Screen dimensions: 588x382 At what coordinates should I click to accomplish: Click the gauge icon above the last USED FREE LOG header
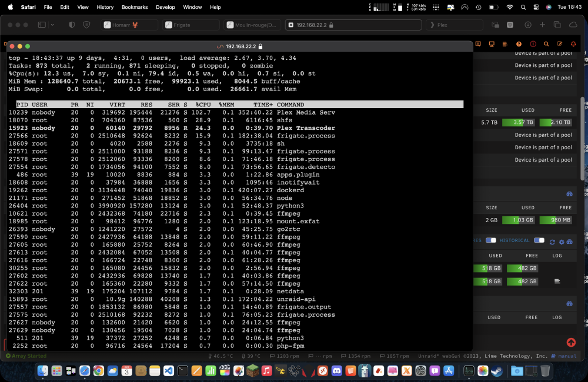570,304
